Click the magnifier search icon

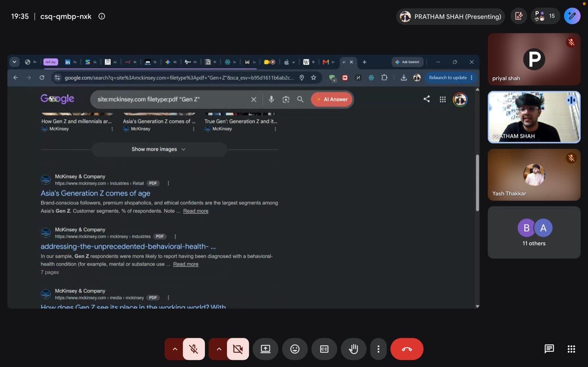coord(300,99)
